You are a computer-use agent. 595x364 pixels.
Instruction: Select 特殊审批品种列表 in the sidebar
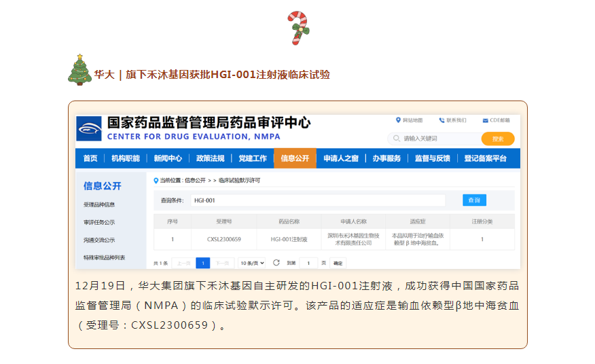pos(105,258)
